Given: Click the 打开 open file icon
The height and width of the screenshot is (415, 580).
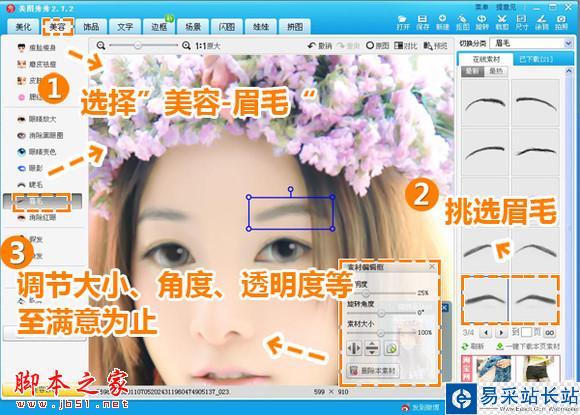Looking at the screenshot, I should (x=402, y=23).
